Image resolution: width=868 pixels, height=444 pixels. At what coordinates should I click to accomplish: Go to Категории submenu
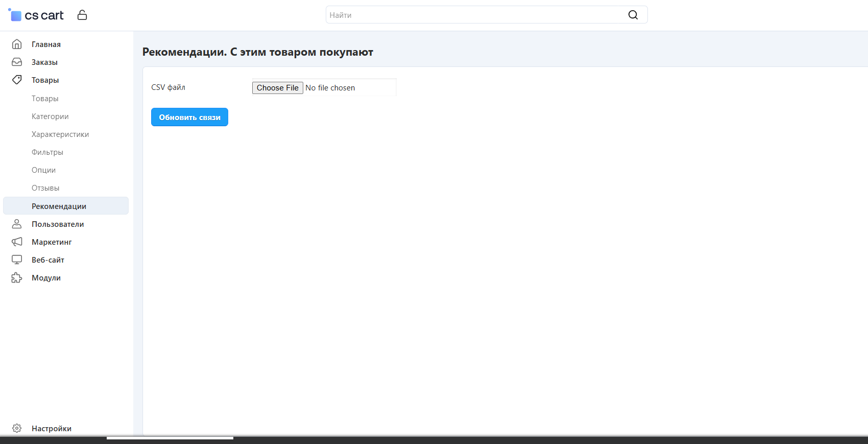pyautogui.click(x=50, y=116)
